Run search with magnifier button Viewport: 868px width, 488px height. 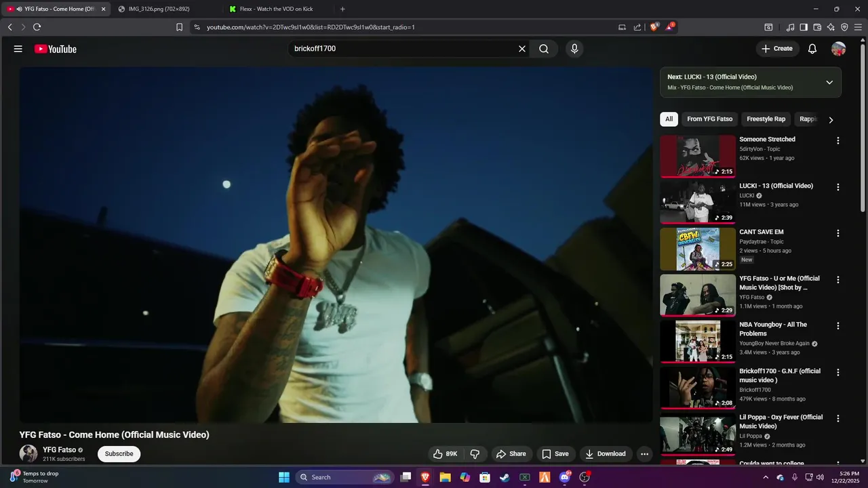[544, 49]
